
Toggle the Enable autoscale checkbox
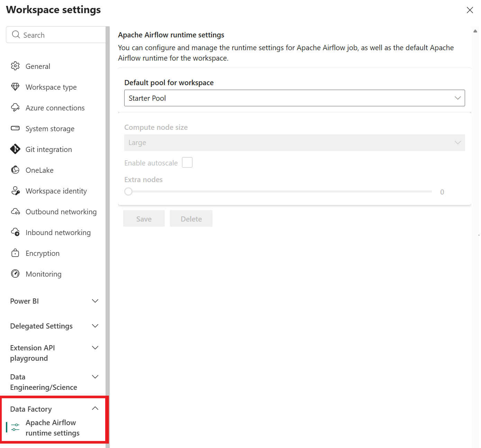[x=187, y=162]
